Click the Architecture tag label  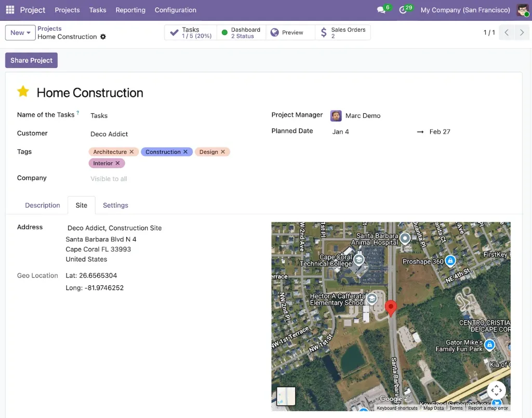tap(110, 152)
